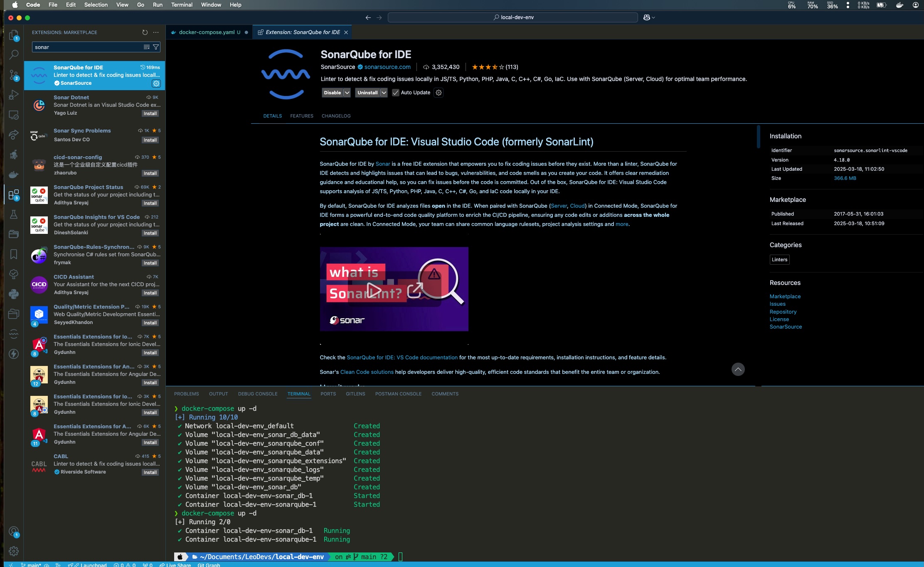Open the Manage gear in the activity bar
Viewport: 924px width, 567px height.
pos(14,551)
